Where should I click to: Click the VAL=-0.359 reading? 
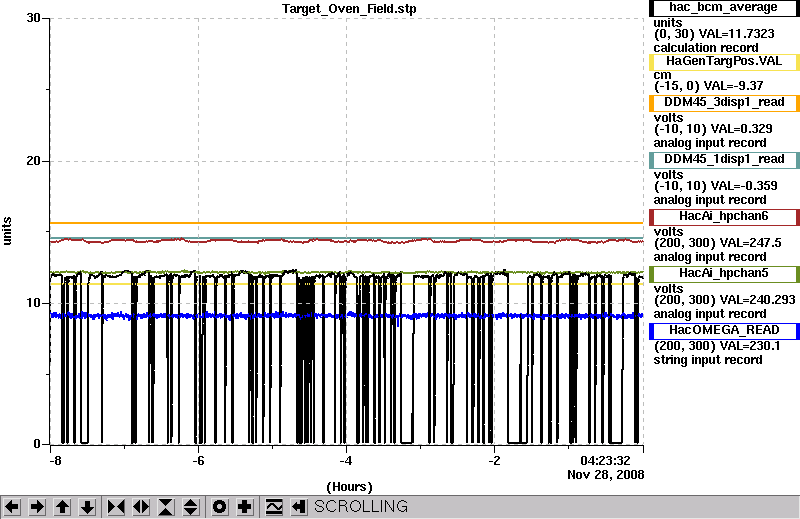point(744,186)
